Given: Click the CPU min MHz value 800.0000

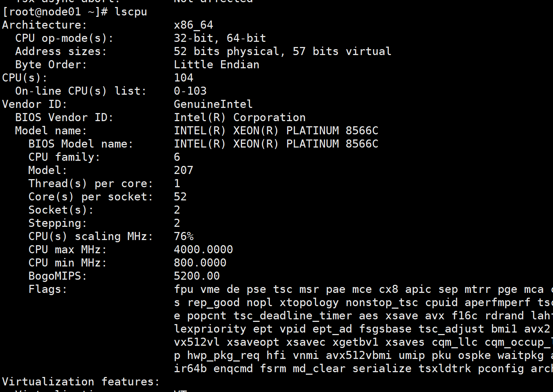Looking at the screenshot, I should point(200,263).
